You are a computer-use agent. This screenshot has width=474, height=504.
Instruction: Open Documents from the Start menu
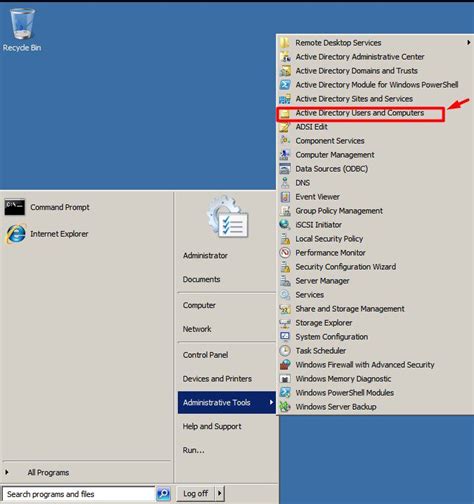[201, 279]
